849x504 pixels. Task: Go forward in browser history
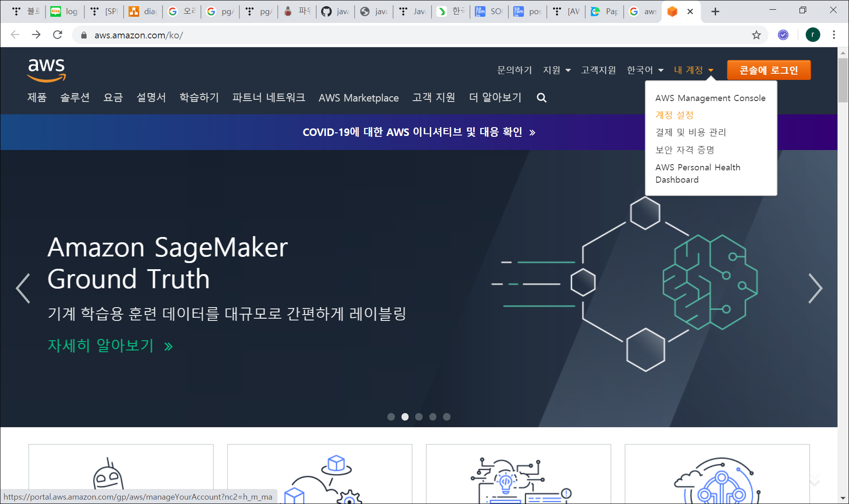pos(36,35)
